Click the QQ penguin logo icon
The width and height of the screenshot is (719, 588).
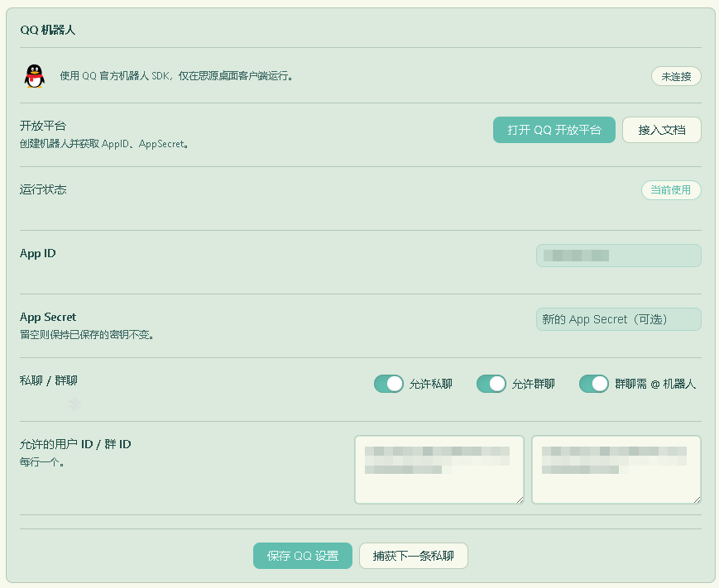[35, 76]
